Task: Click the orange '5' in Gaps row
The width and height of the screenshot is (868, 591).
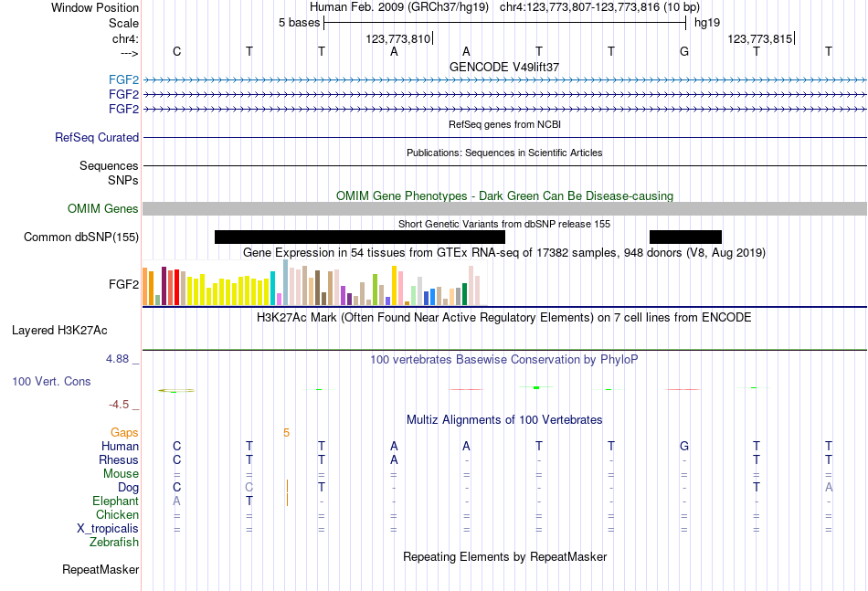Action: pos(286,433)
